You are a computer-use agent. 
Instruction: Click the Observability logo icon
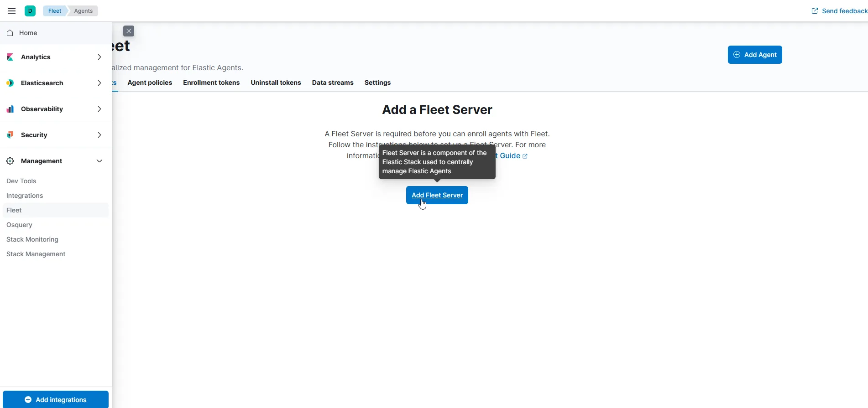(10, 109)
